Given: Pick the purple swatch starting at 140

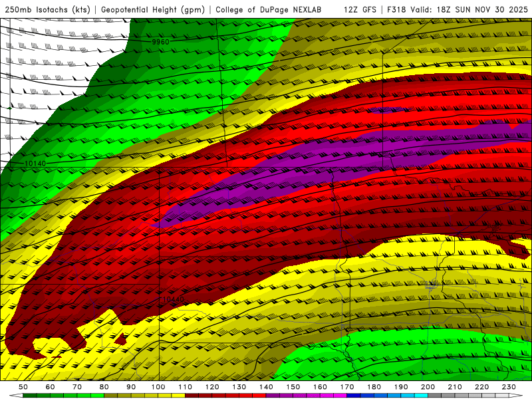Looking at the screenshot, I should tap(273, 396).
